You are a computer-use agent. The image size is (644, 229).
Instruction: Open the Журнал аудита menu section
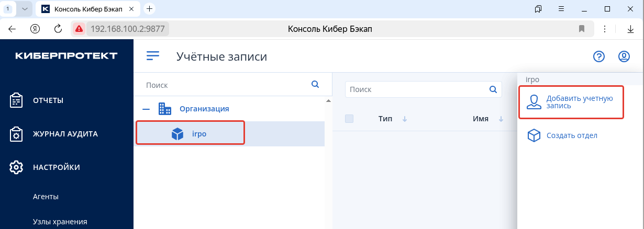pyautogui.click(x=66, y=134)
